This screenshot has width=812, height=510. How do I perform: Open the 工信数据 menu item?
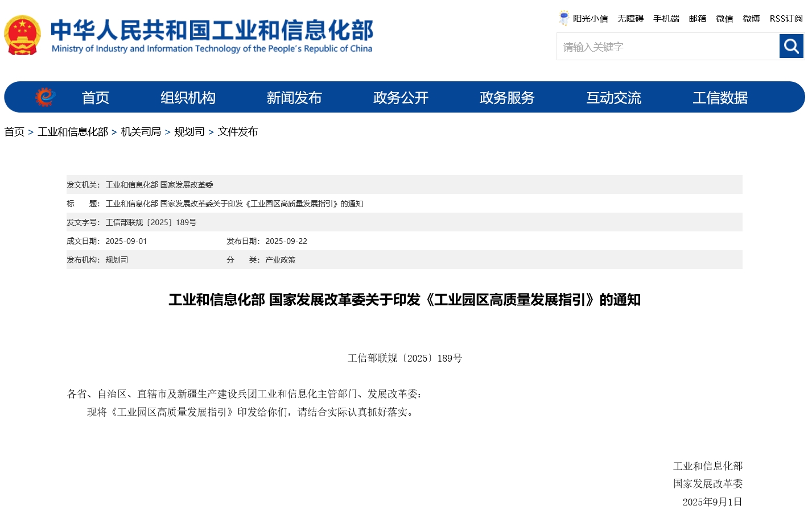coord(720,98)
